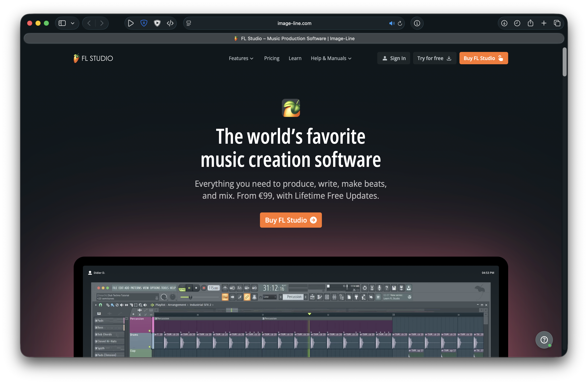Click the floppy disk save icon in FL Studio
Screen dimensions: 588x384
pyautogui.click(x=394, y=288)
